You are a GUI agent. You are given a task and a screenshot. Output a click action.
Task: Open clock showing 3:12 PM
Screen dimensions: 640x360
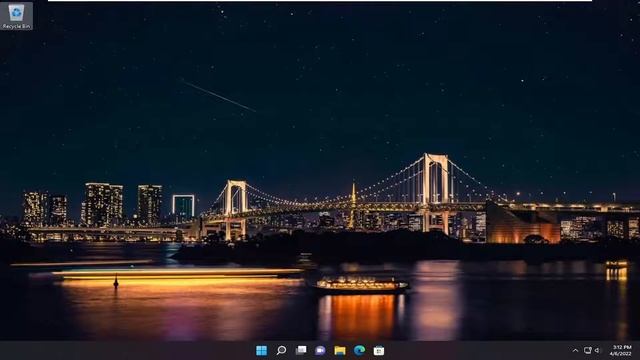pos(621,350)
